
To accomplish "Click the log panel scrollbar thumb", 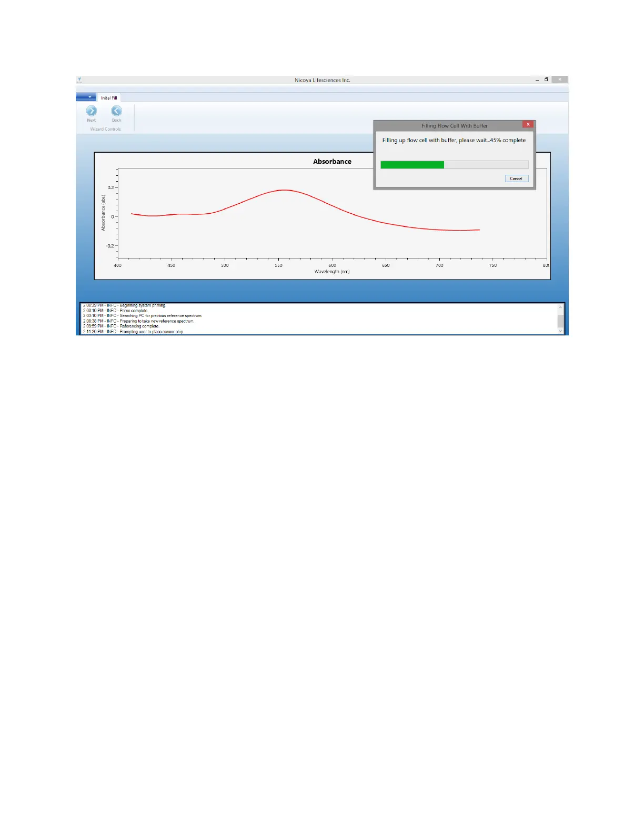I will pos(560,321).
